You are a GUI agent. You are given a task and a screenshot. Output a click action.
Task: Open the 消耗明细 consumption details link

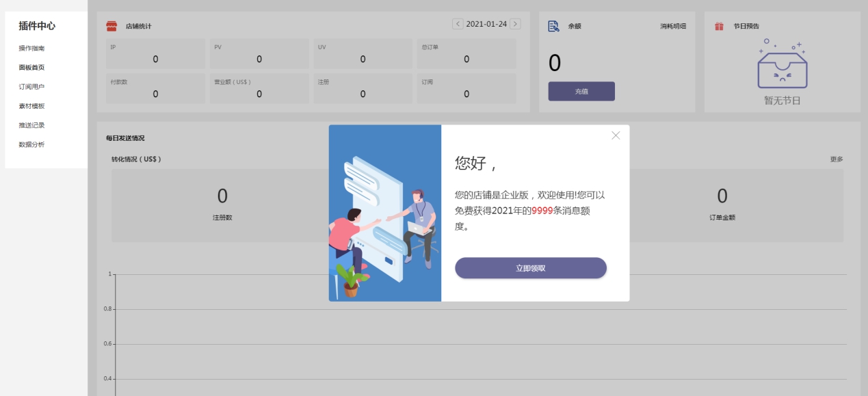tap(672, 26)
